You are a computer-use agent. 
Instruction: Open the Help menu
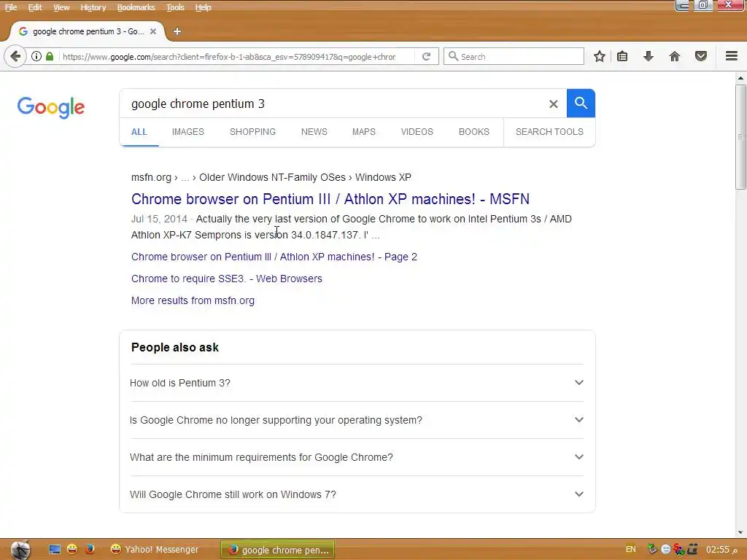click(203, 7)
